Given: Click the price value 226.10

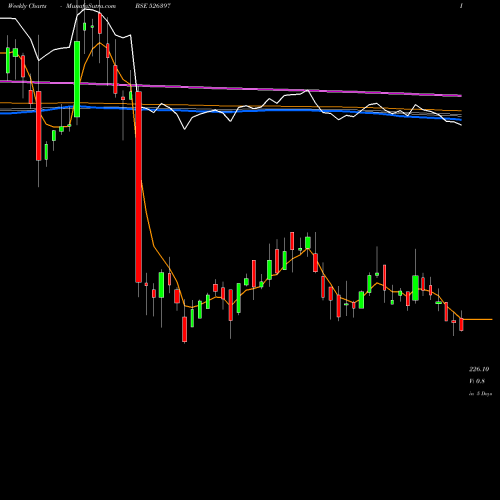Looking at the screenshot, I should click(479, 369).
